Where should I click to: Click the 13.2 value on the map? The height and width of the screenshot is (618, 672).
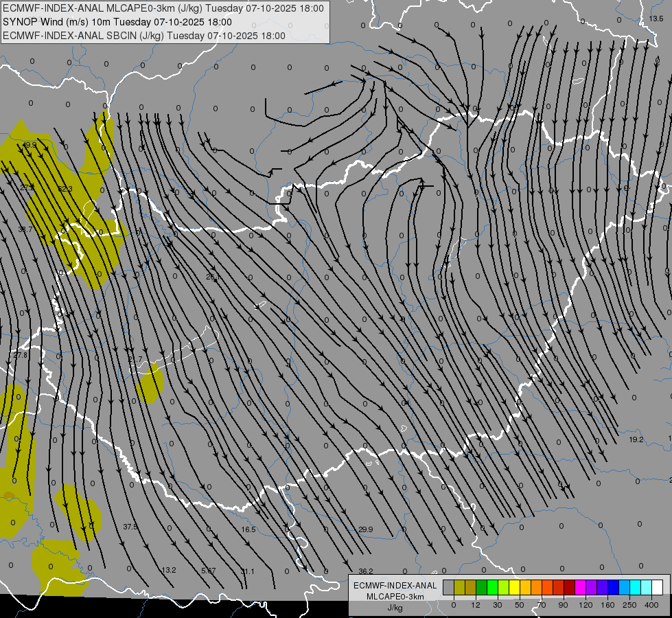169,570
